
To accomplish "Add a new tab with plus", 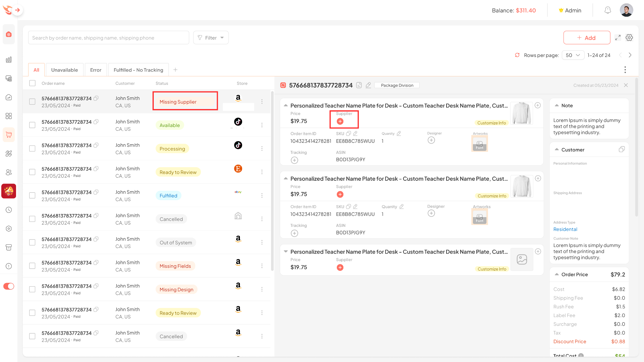I will tap(175, 70).
